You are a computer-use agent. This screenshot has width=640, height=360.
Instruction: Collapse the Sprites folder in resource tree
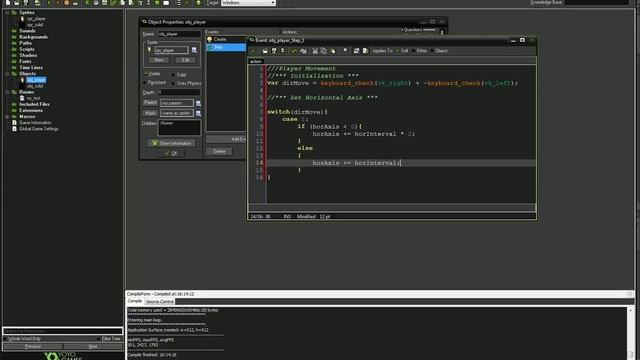pyautogui.click(x=7, y=12)
